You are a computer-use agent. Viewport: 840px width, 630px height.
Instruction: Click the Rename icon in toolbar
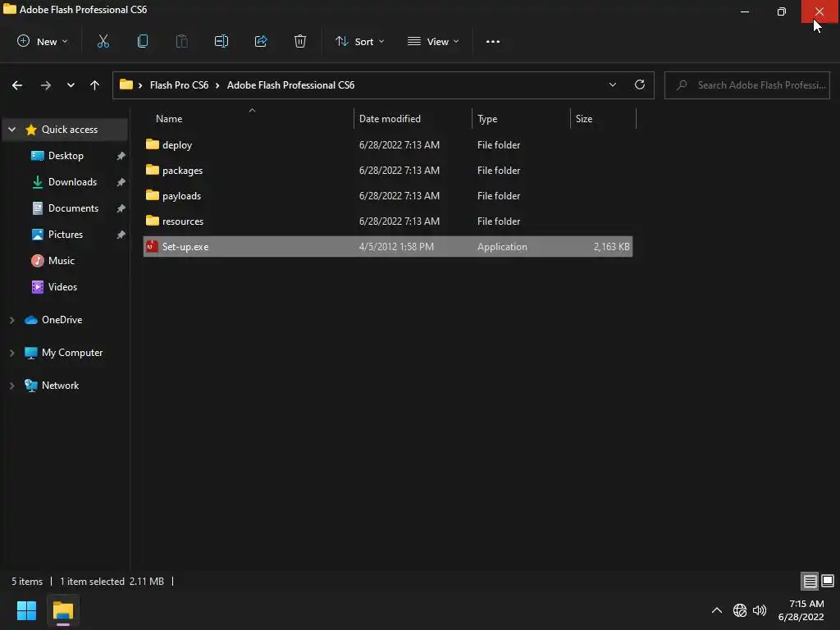(x=221, y=41)
